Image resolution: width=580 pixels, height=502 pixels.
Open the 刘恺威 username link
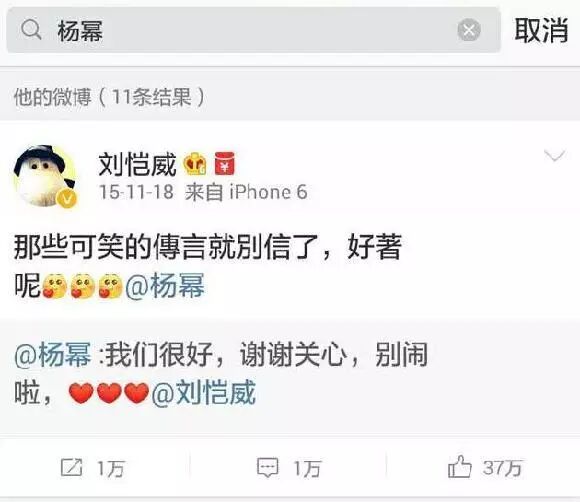[137, 164]
